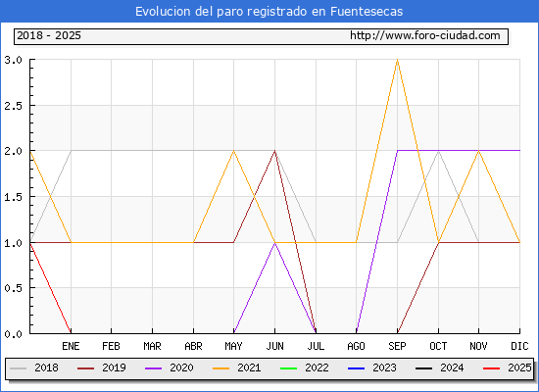The height and width of the screenshot is (392, 539).
Task: Click the chart title 'Evolucion del paro registrado en Fuentesecas'
Action: tap(269, 12)
